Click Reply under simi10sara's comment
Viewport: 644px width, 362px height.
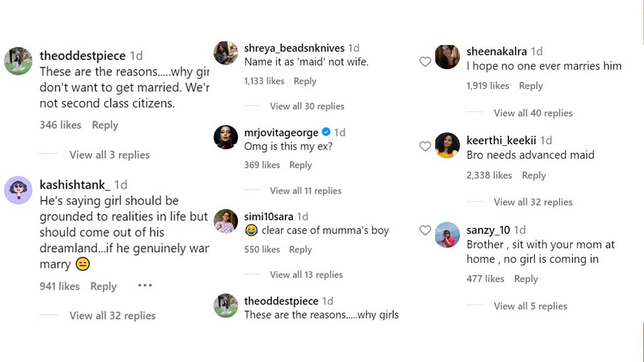[300, 249]
